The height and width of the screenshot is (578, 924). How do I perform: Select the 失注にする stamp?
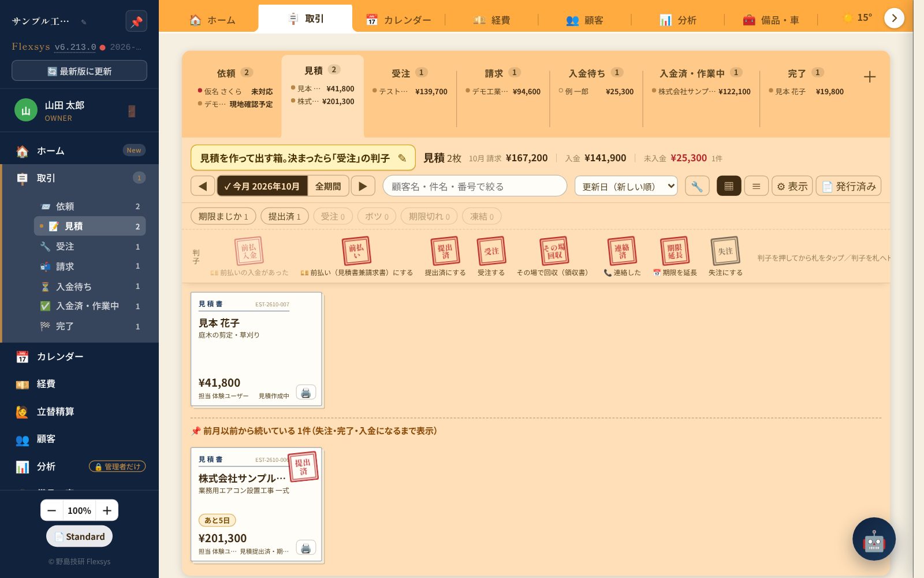tap(725, 256)
